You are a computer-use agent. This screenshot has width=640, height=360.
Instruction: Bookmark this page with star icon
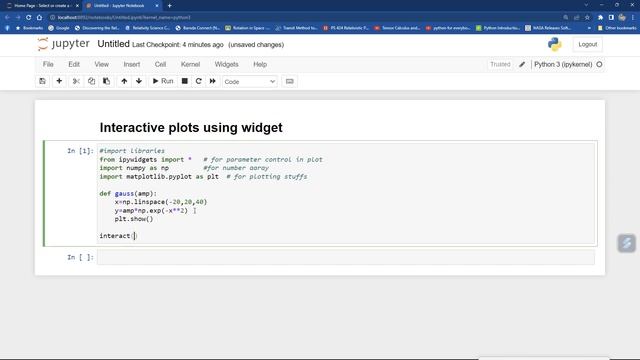tap(587, 18)
